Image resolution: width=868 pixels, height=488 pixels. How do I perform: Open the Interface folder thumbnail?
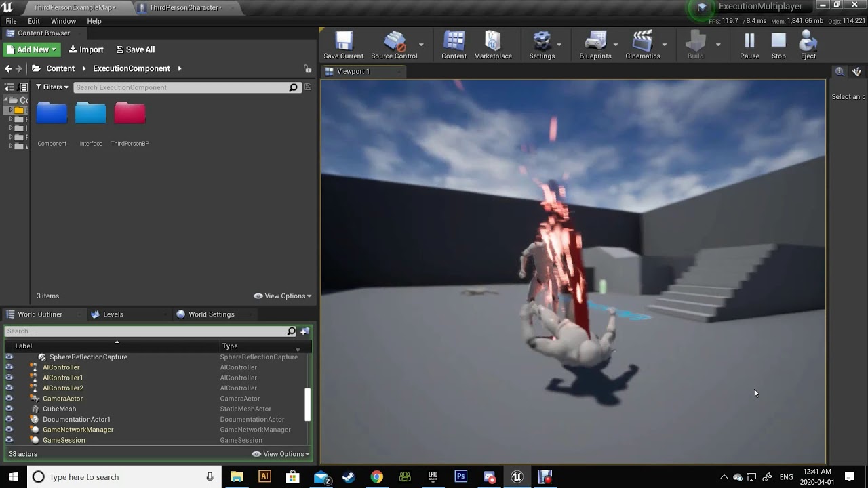click(x=91, y=114)
